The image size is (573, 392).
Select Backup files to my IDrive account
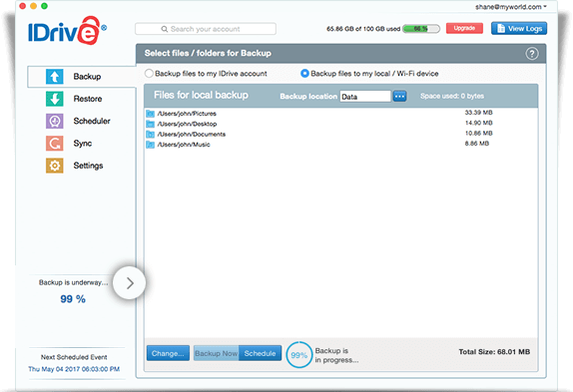pyautogui.click(x=149, y=74)
